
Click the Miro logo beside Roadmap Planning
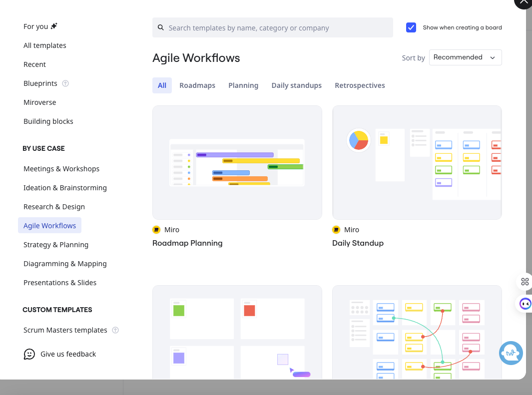click(156, 230)
